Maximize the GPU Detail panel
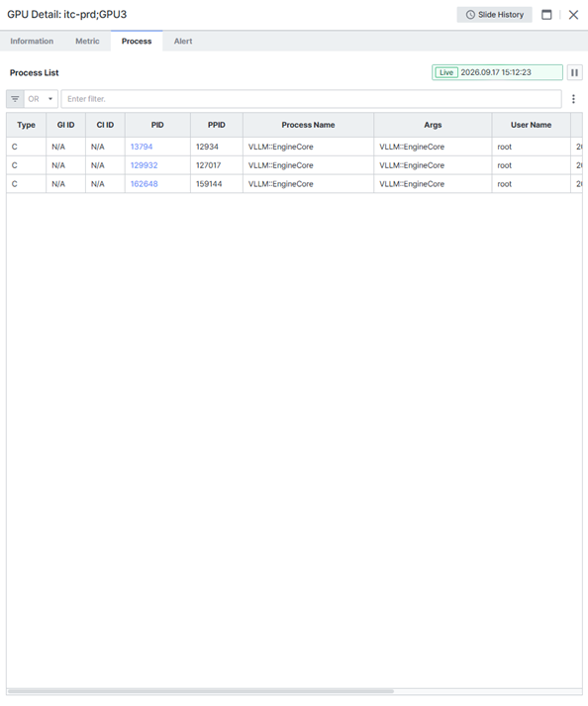Screen dimensions: 588x706 (x=546, y=15)
